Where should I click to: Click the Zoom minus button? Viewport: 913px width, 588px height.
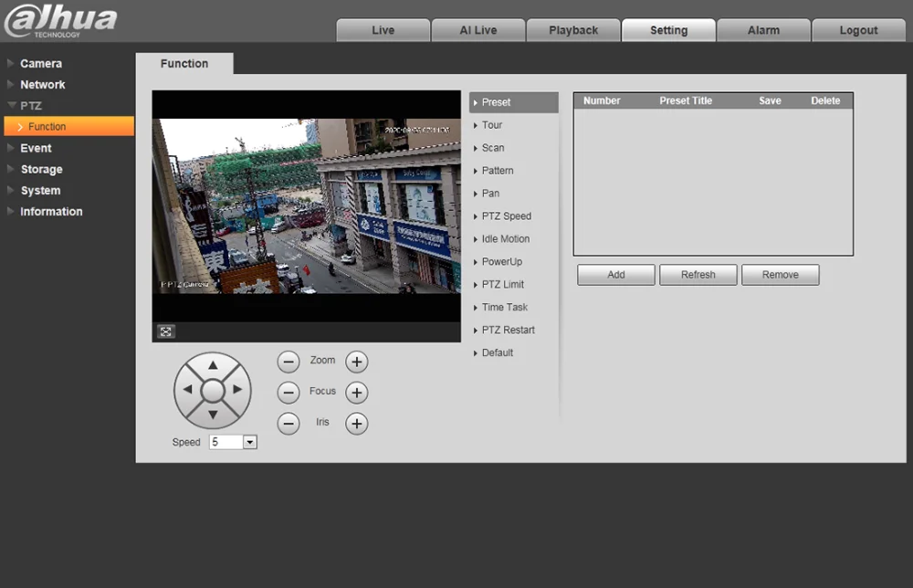pos(289,362)
